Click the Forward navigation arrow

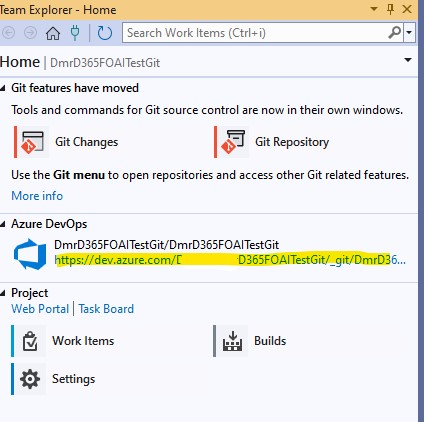[30, 33]
